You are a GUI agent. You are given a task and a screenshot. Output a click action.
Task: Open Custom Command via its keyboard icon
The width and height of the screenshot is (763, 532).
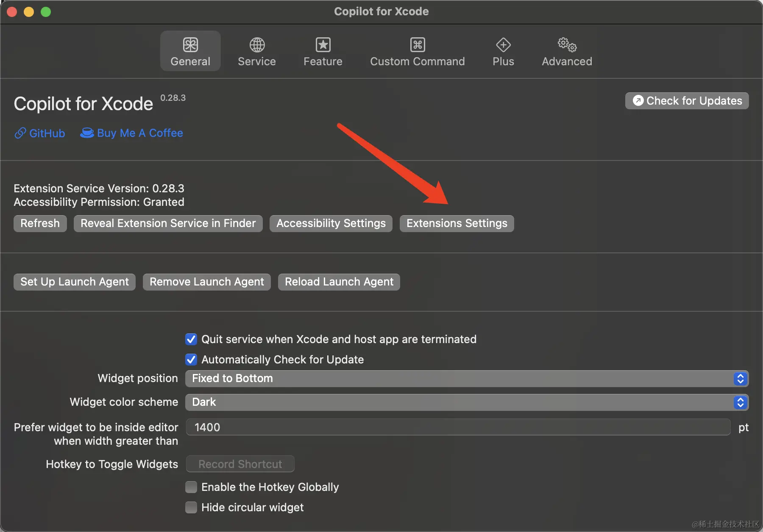417,44
